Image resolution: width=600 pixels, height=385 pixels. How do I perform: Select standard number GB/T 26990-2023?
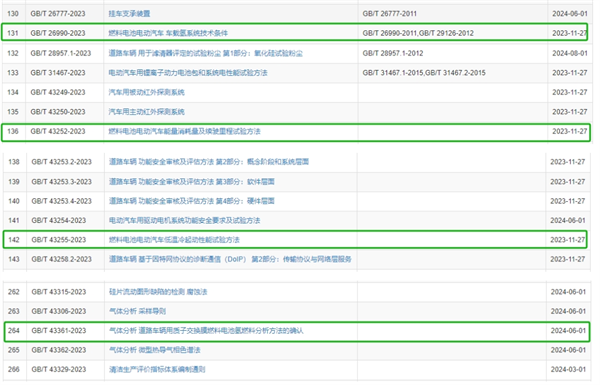click(x=58, y=33)
